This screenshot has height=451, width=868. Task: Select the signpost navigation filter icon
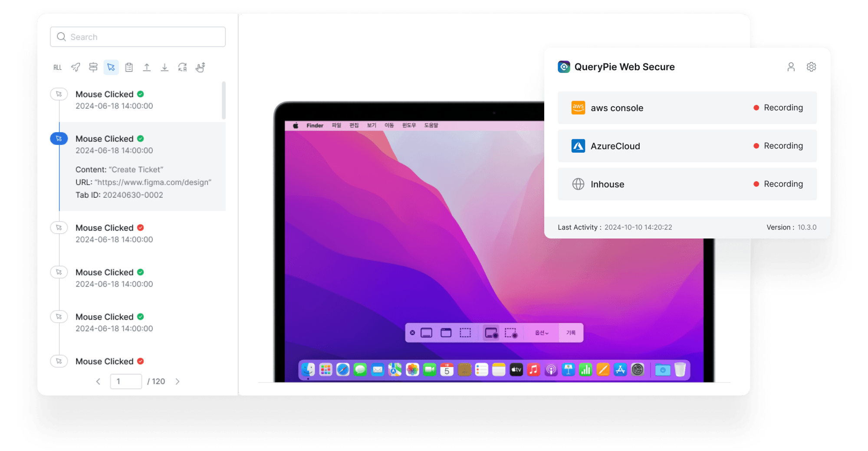(x=93, y=67)
